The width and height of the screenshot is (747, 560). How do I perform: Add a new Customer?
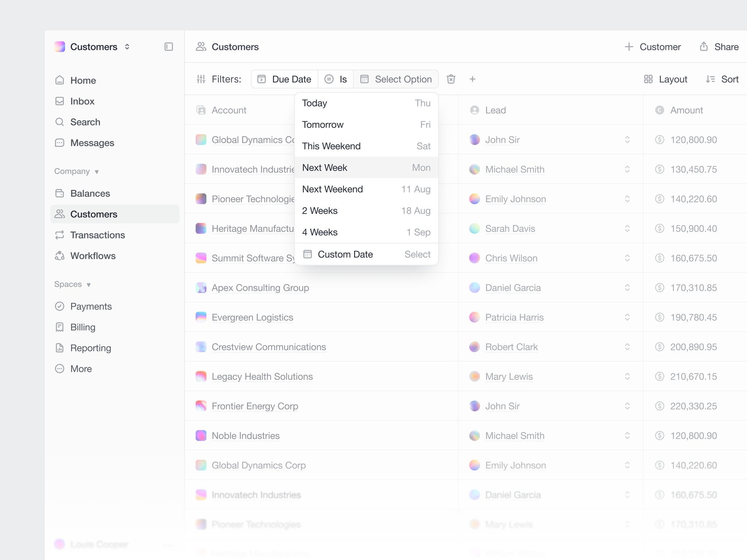coord(653,47)
